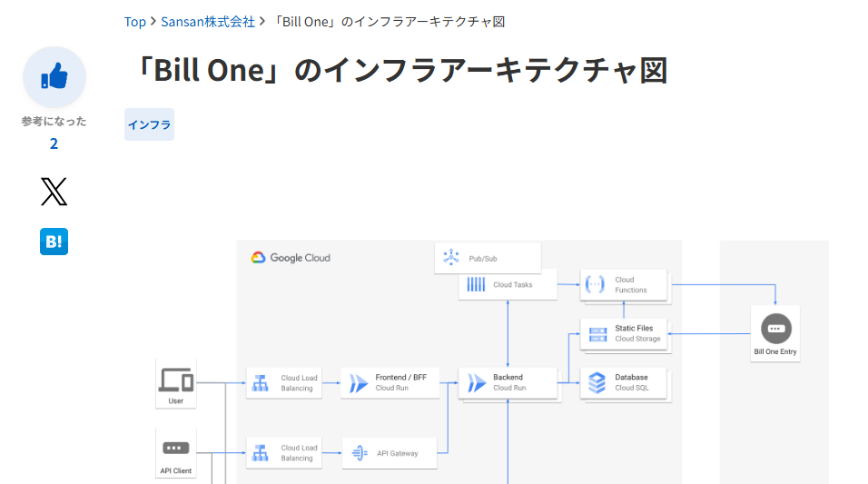Share the article on X

pyautogui.click(x=54, y=192)
